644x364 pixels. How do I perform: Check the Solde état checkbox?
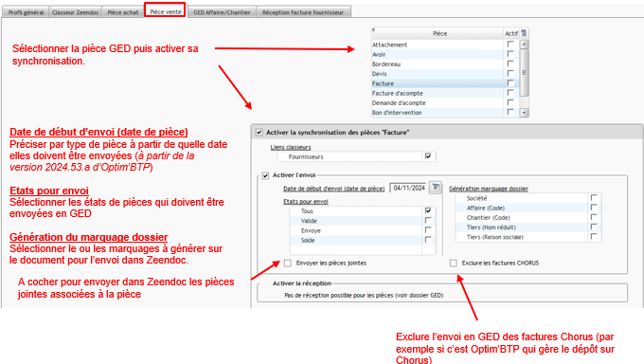click(x=428, y=240)
